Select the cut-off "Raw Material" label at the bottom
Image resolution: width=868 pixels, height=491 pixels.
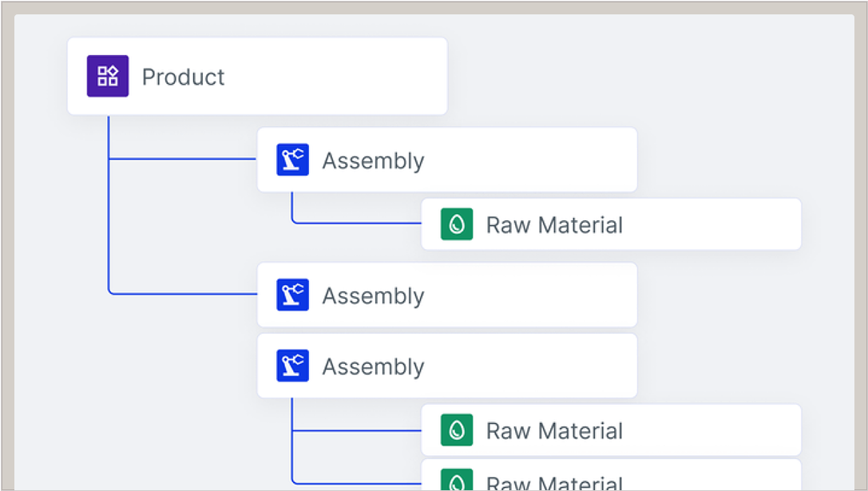(x=554, y=483)
